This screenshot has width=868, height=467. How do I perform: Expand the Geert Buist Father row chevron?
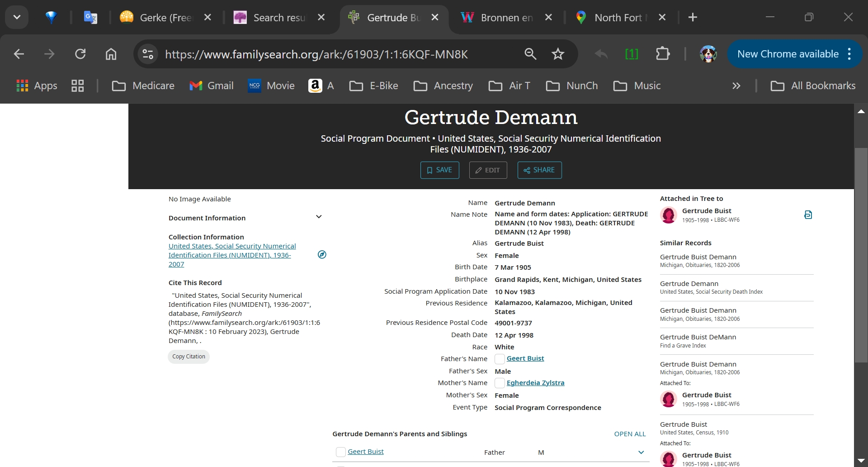click(641, 452)
